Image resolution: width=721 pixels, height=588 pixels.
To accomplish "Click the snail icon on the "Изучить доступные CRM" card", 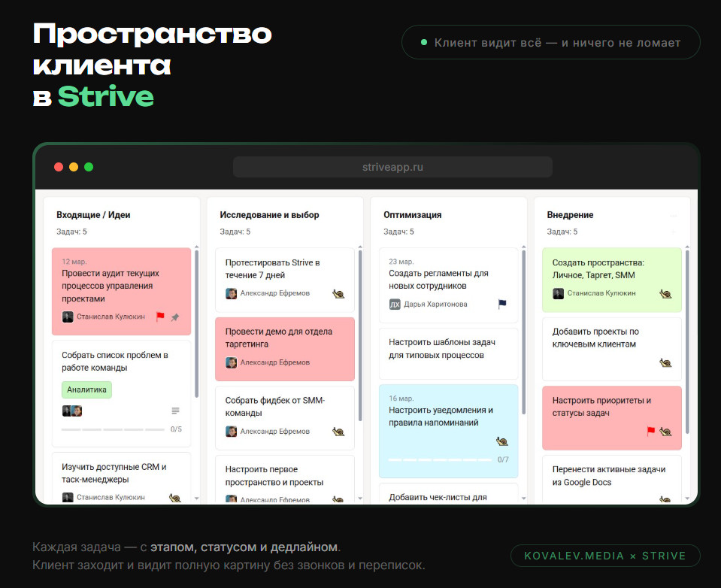I will pyautogui.click(x=174, y=498).
